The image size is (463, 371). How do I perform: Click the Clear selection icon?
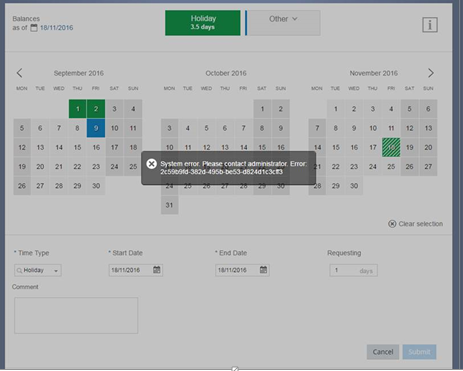tap(392, 224)
